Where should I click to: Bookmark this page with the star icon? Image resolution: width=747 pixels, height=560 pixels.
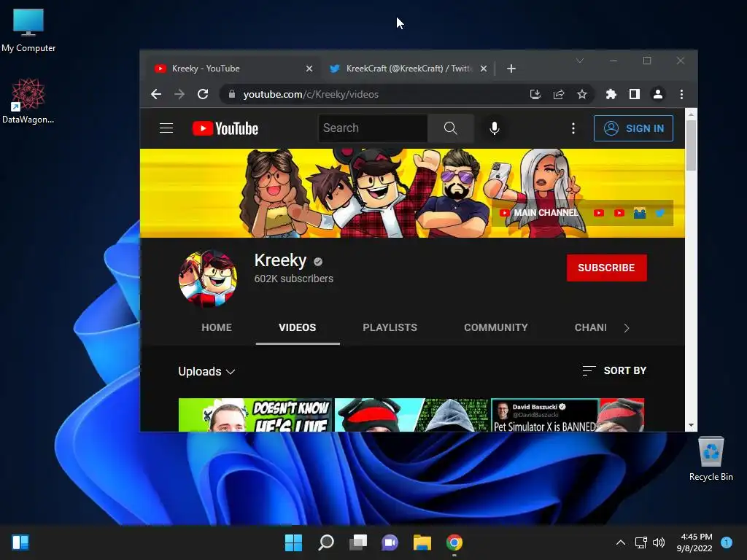point(581,94)
